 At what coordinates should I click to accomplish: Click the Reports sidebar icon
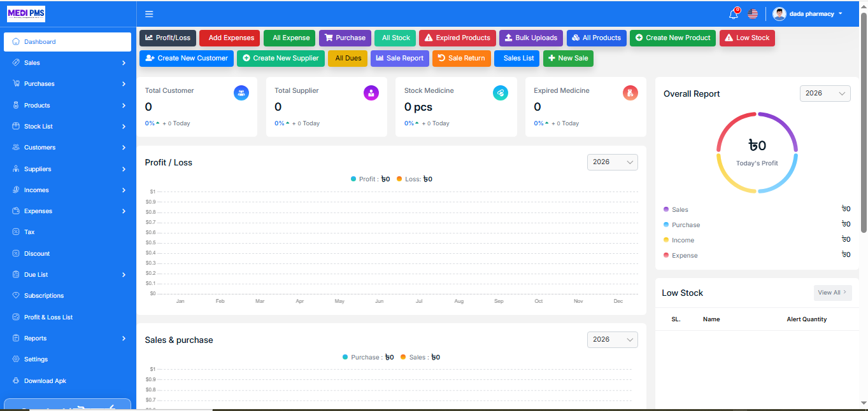(x=16, y=338)
